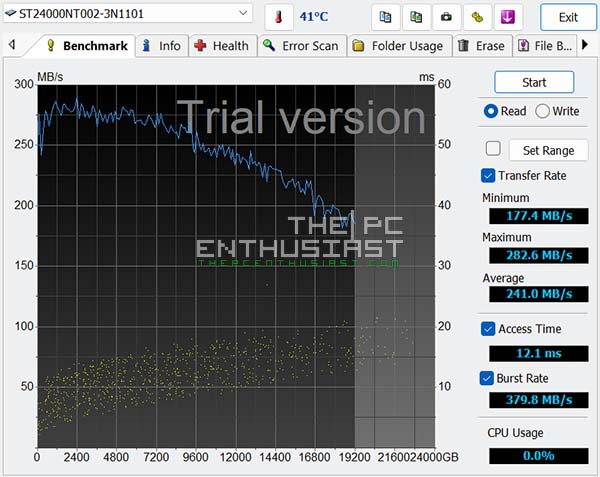
Task: Click the Folder Usage folder icon
Action: coord(358,46)
